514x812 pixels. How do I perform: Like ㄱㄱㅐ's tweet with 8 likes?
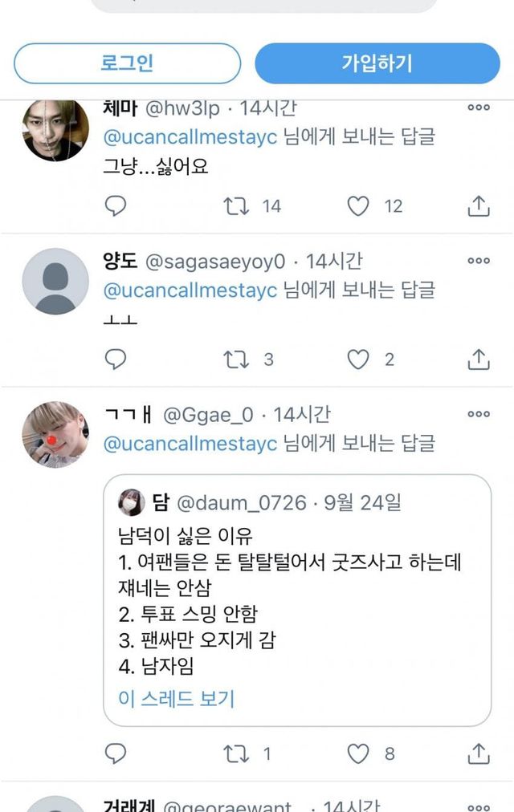pos(357,753)
